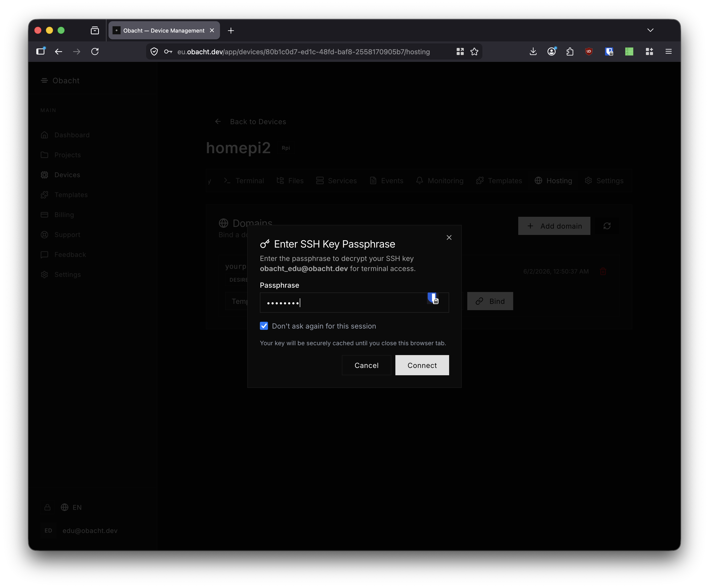Open the browser hamburger menu

[x=668, y=51]
